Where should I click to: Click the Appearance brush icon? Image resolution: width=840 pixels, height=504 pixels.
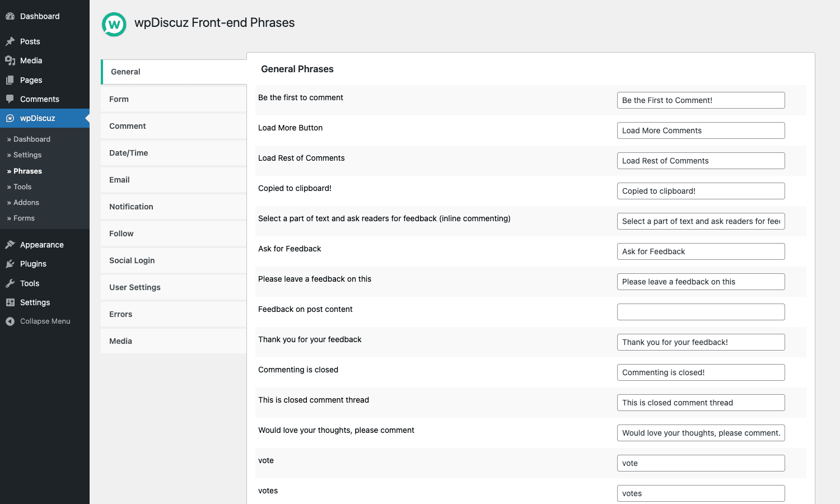pyautogui.click(x=10, y=245)
